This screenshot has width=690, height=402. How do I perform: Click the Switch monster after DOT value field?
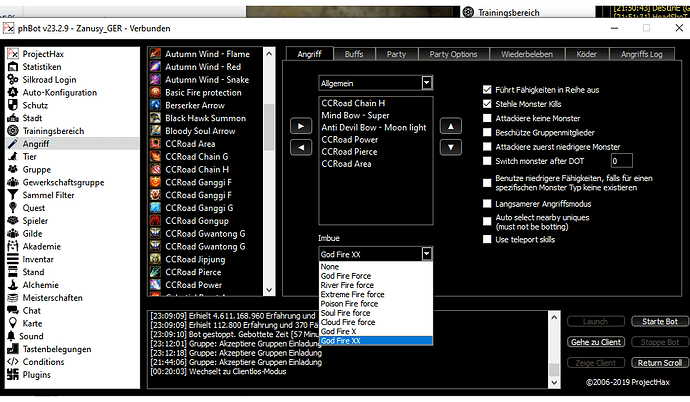(621, 161)
